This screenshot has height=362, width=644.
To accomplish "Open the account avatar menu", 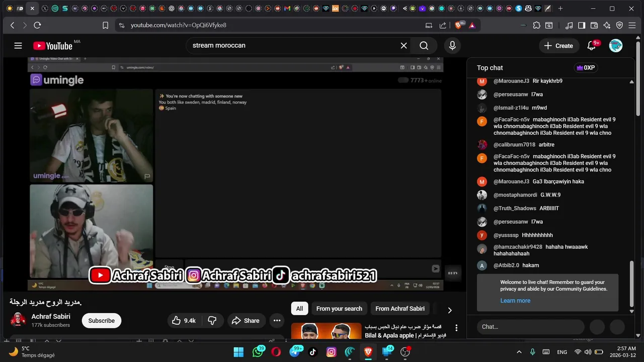I will click(x=616, y=46).
